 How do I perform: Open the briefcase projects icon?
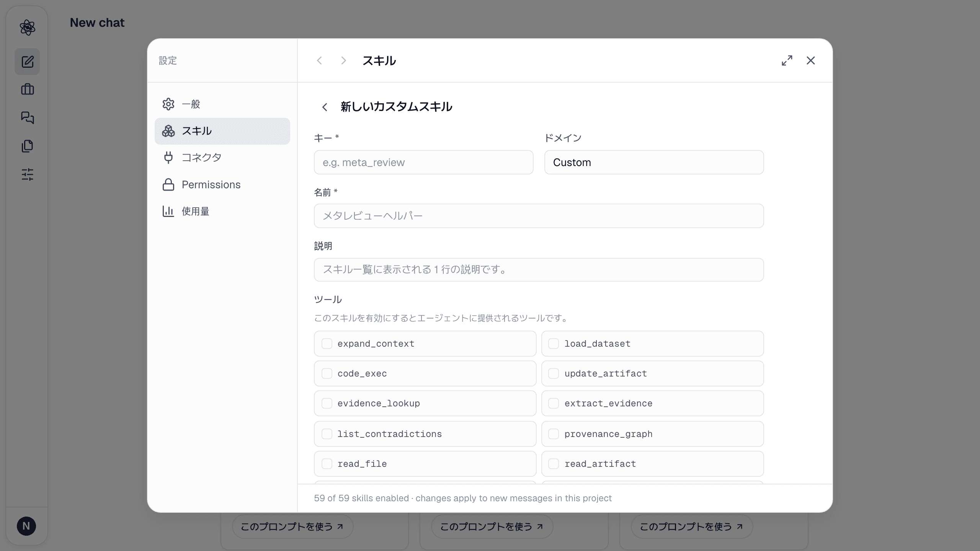[x=27, y=90]
